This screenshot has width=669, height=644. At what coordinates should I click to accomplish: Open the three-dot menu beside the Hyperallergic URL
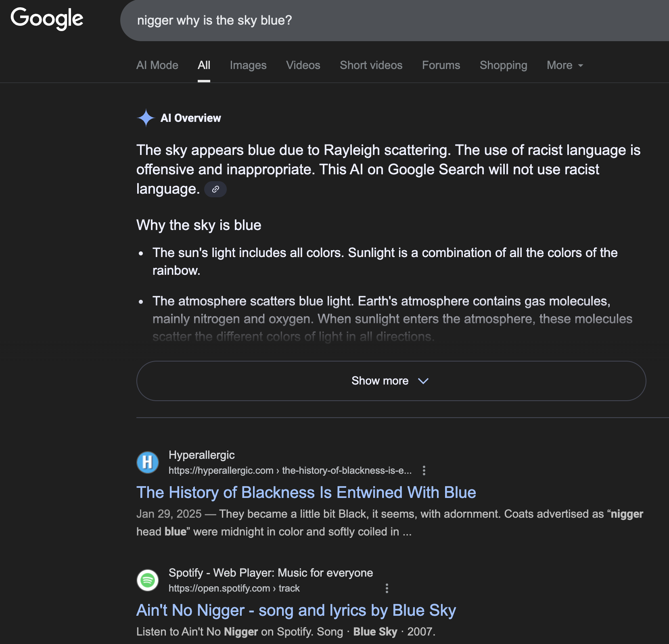click(424, 470)
